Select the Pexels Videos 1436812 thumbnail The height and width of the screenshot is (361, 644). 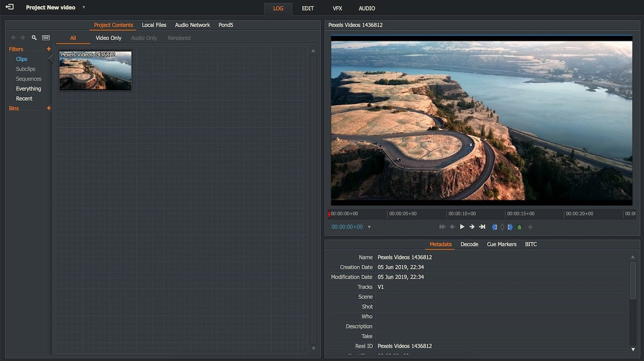[x=95, y=70]
